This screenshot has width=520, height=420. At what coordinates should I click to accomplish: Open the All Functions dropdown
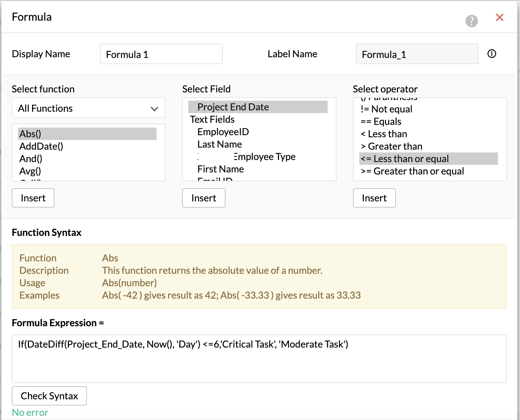89,108
